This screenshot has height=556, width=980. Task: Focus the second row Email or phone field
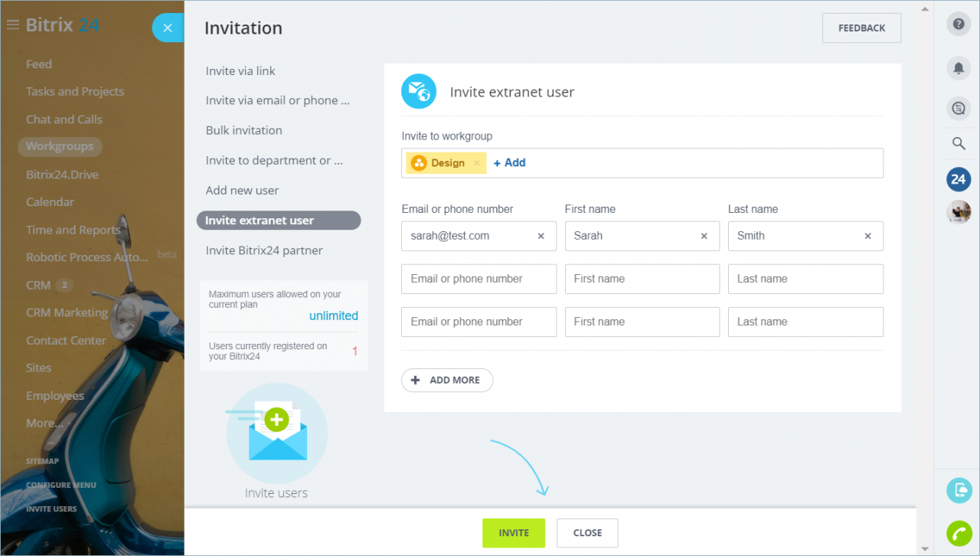pyautogui.click(x=479, y=279)
